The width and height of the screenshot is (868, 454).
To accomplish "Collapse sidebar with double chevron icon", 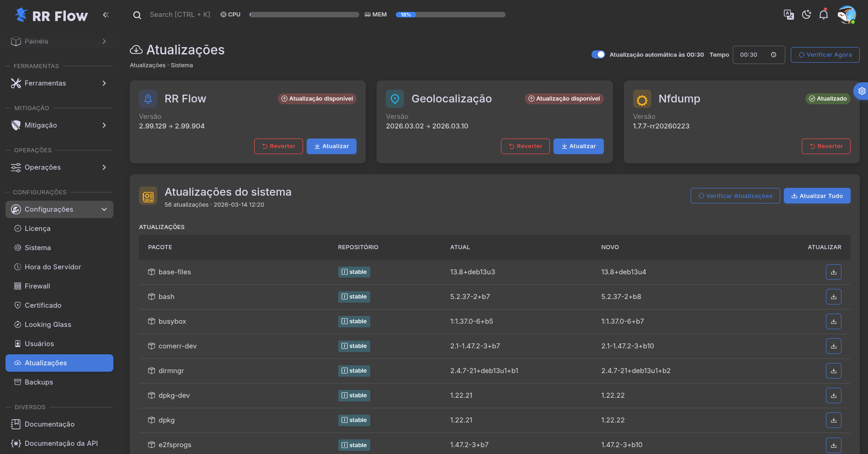I will click(x=106, y=15).
